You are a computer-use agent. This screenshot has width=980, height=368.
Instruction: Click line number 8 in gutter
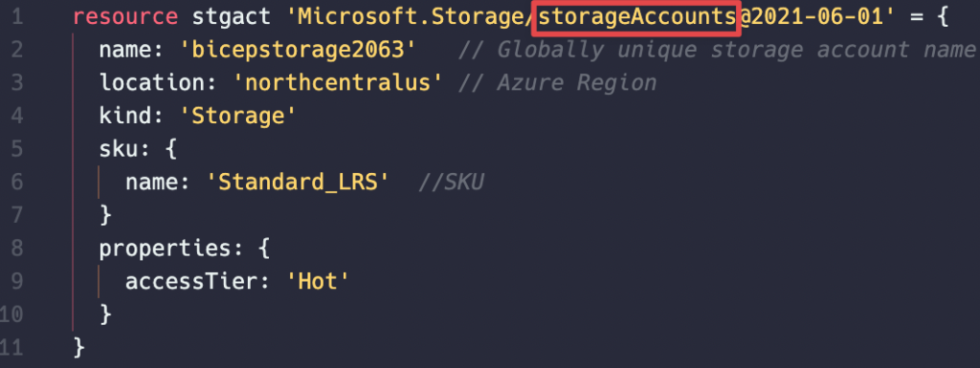(x=16, y=249)
